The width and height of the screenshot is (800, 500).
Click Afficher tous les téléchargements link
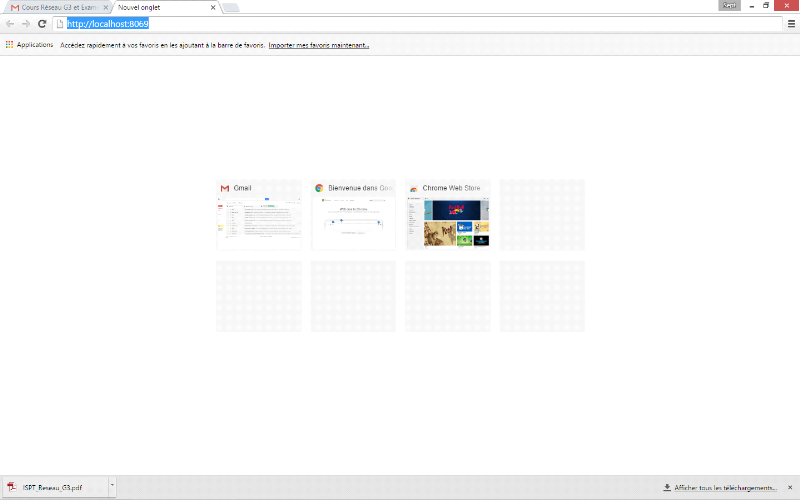coord(725,488)
